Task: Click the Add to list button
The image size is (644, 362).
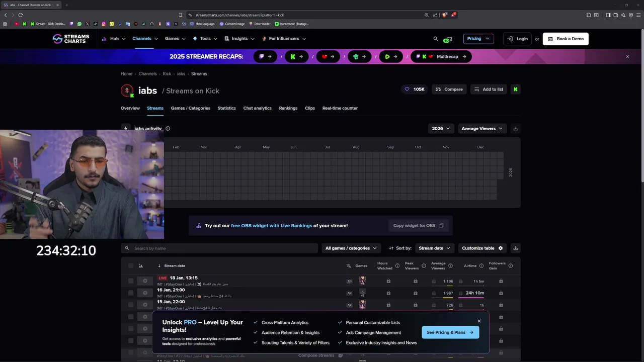Action: click(x=489, y=89)
